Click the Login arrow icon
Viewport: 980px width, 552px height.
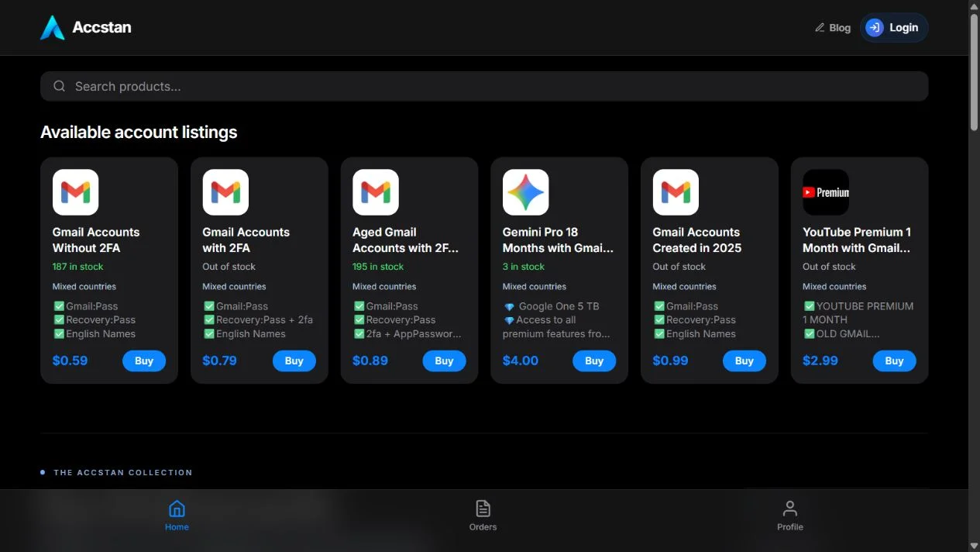(x=875, y=27)
